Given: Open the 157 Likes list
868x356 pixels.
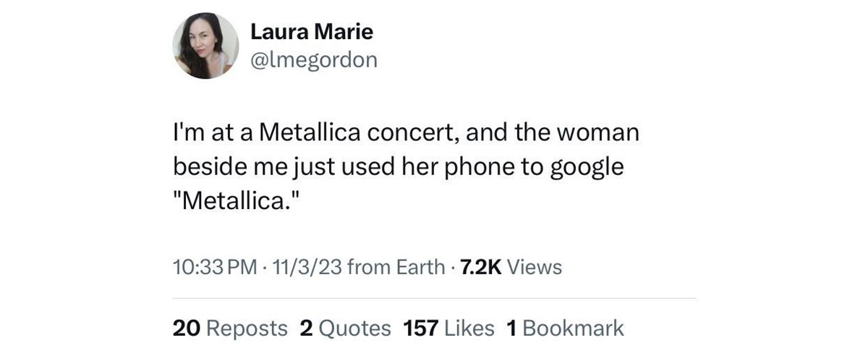Looking at the screenshot, I should pyautogui.click(x=448, y=329).
